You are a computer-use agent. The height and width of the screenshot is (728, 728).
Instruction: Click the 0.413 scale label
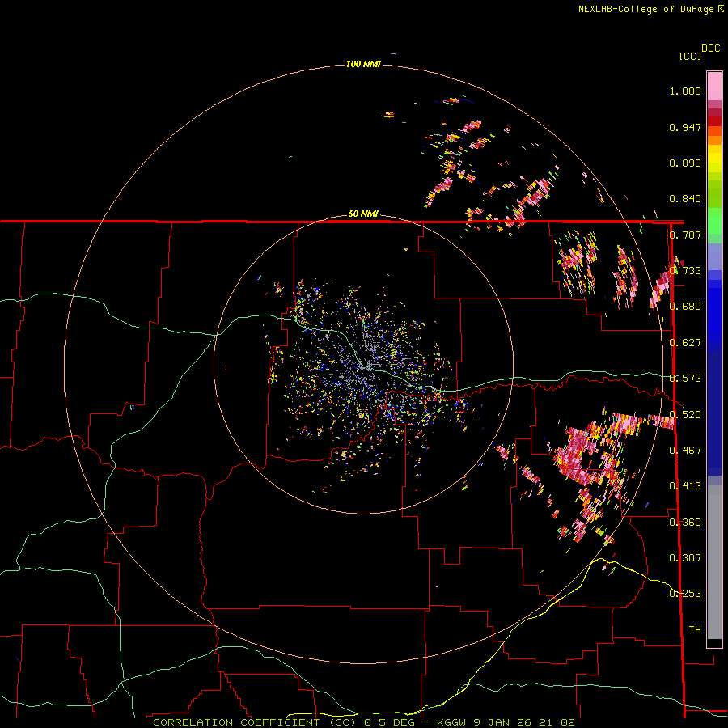(685, 486)
